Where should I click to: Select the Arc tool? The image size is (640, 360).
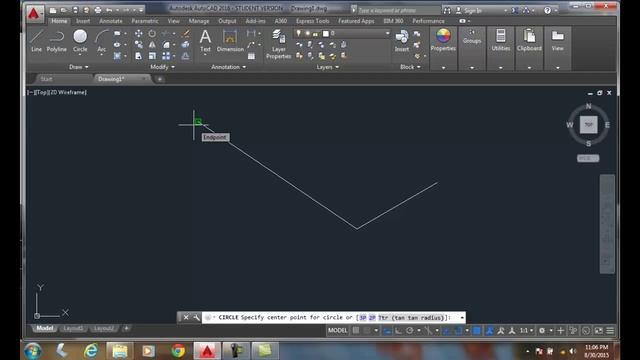coord(101,41)
